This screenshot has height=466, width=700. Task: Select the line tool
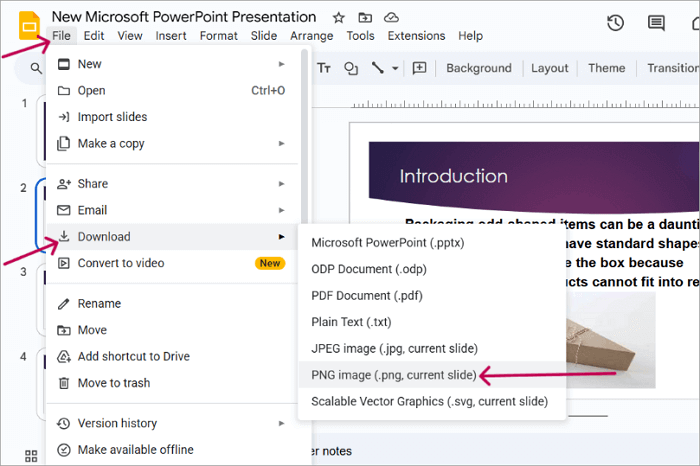378,68
